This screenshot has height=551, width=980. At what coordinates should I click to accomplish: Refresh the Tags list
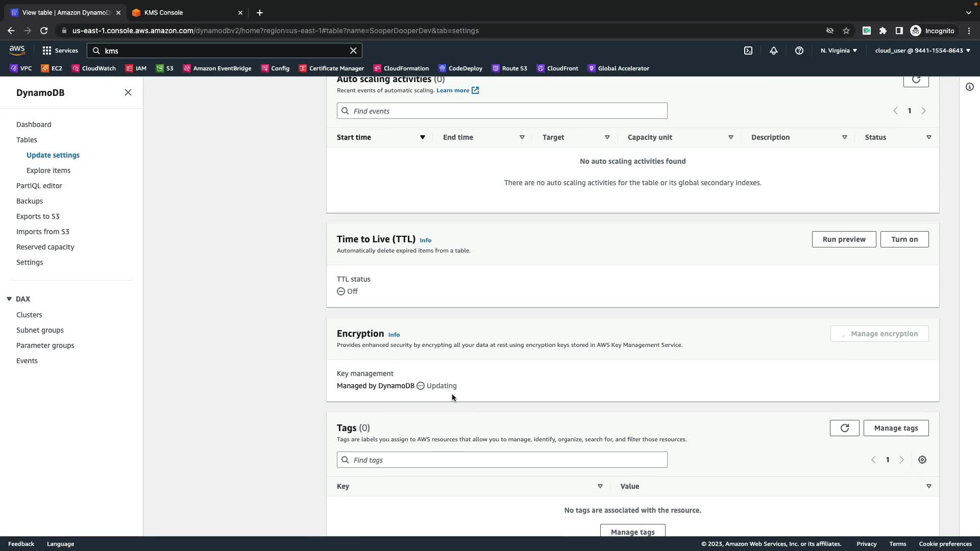click(x=844, y=428)
